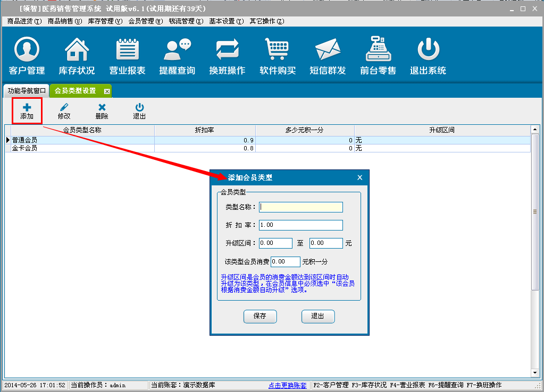Screen dimensions: 544x392
Task: Open the 基本设置 menu
Action: [x=226, y=21]
